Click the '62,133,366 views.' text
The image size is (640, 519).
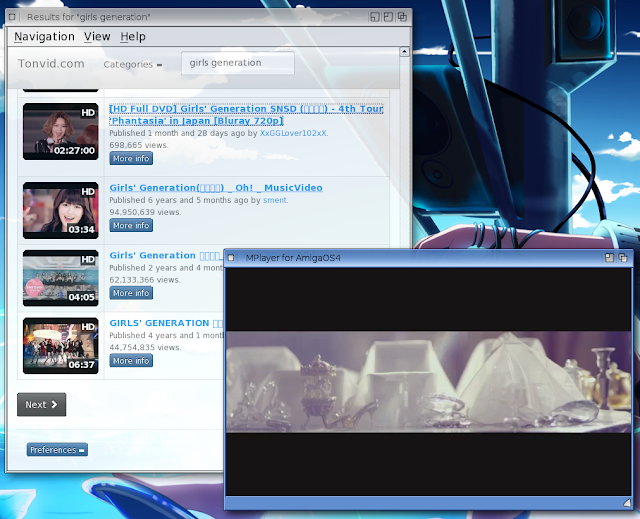click(145, 280)
